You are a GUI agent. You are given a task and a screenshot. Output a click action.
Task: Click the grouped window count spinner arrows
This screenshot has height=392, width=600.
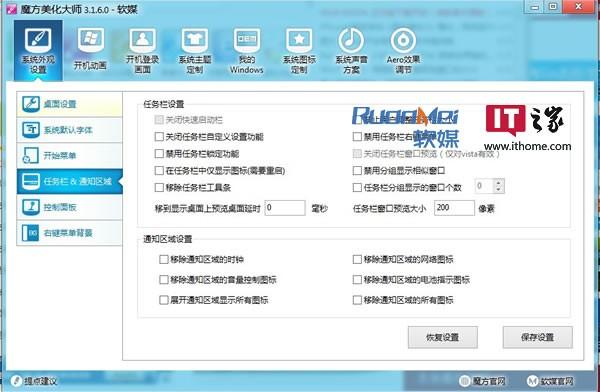[498, 186]
